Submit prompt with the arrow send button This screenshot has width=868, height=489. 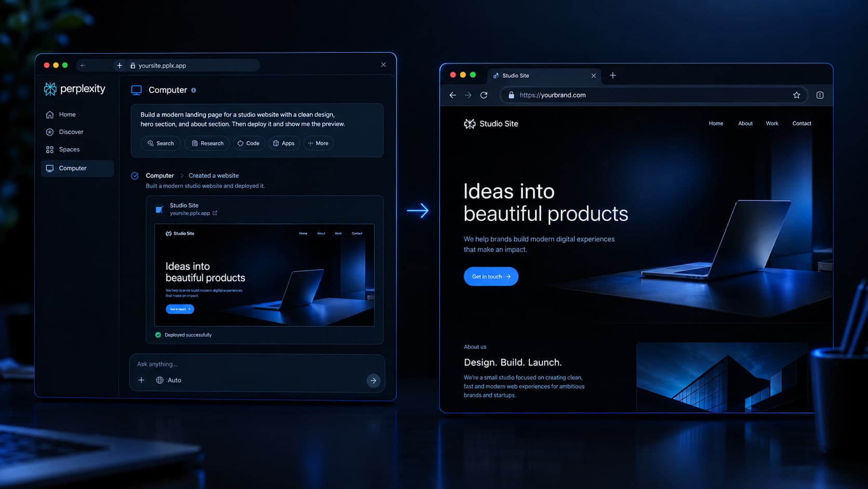tap(373, 381)
